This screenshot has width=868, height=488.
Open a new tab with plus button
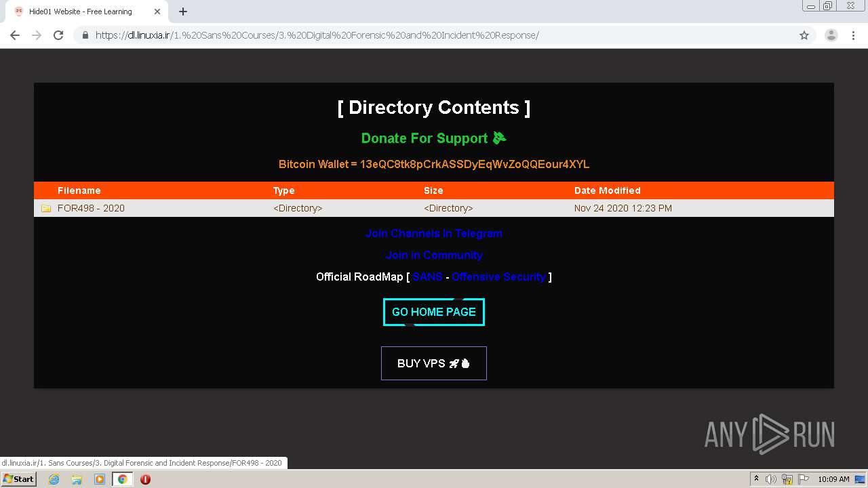(183, 12)
